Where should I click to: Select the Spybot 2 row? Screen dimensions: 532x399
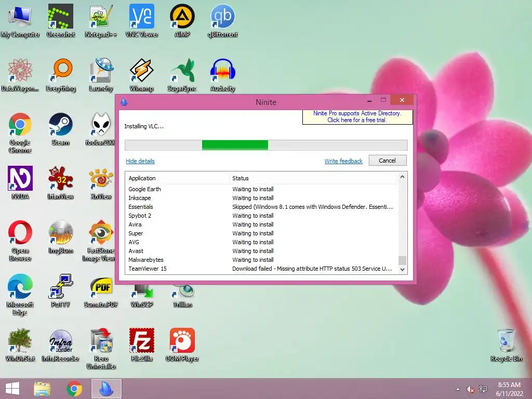pyautogui.click(x=261, y=216)
